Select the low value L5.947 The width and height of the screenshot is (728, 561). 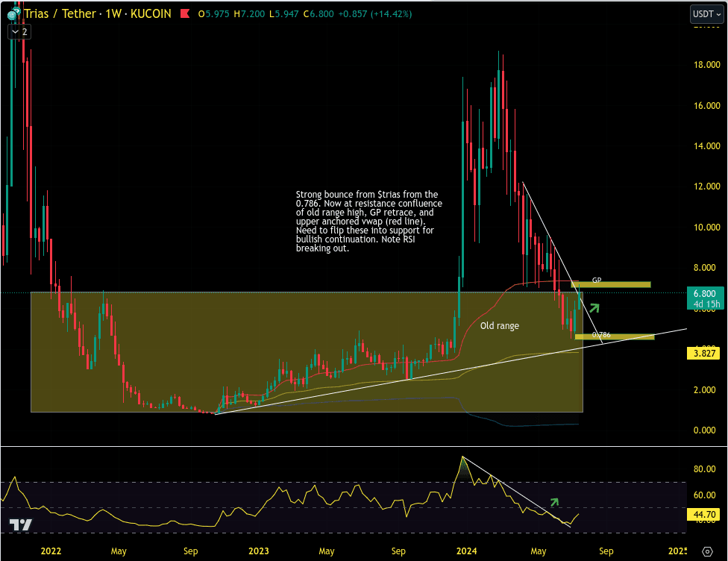click(x=284, y=14)
